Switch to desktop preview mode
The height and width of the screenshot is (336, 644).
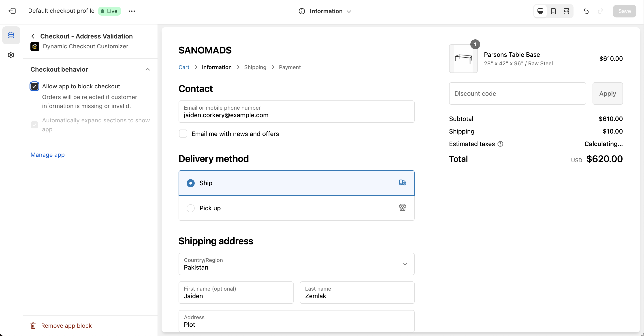540,11
